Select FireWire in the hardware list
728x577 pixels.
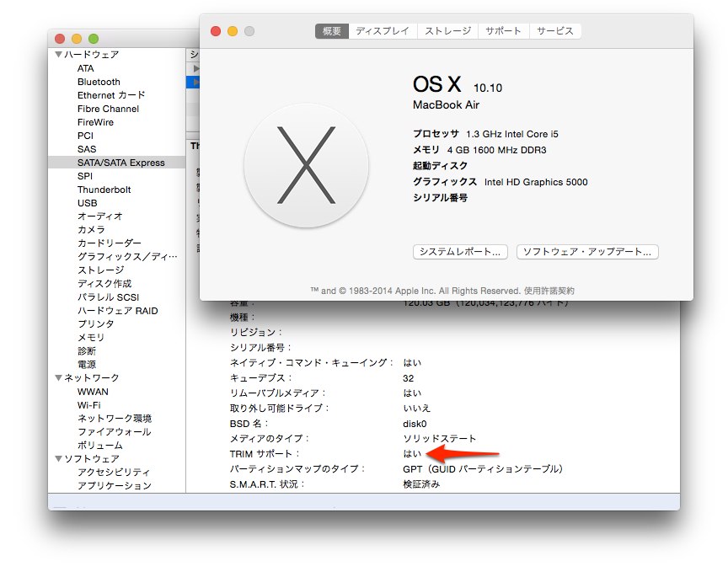(95, 122)
